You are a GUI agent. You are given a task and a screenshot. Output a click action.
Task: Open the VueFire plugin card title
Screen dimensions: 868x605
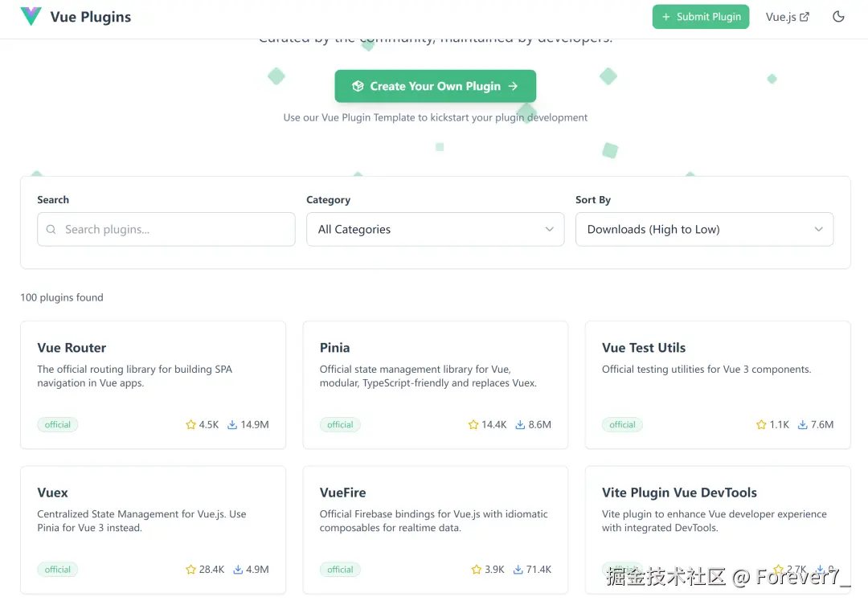[x=342, y=493]
